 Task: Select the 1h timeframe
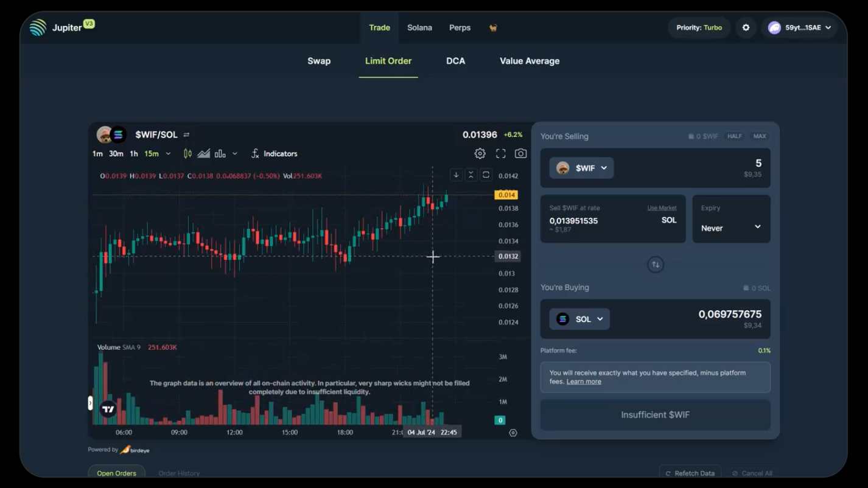coord(134,154)
